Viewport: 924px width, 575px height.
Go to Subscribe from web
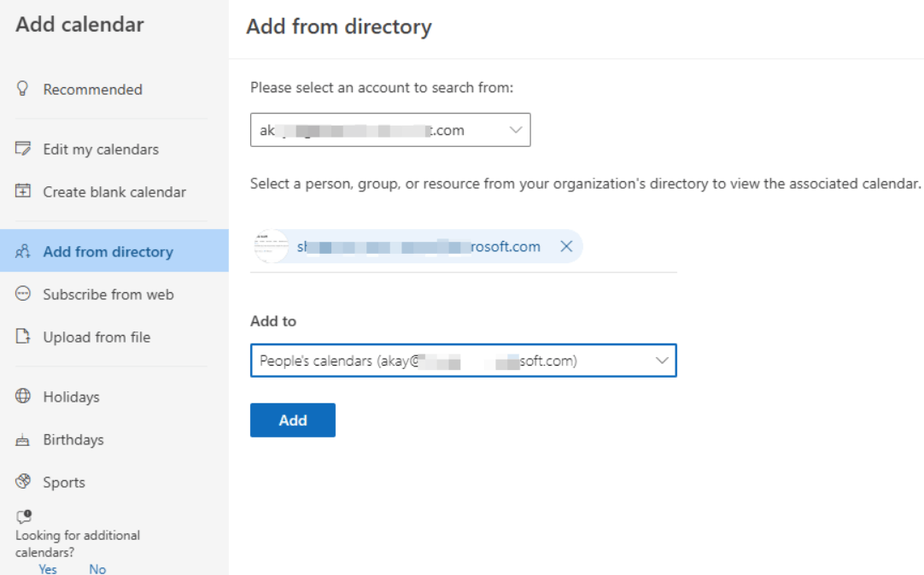pyautogui.click(x=108, y=295)
